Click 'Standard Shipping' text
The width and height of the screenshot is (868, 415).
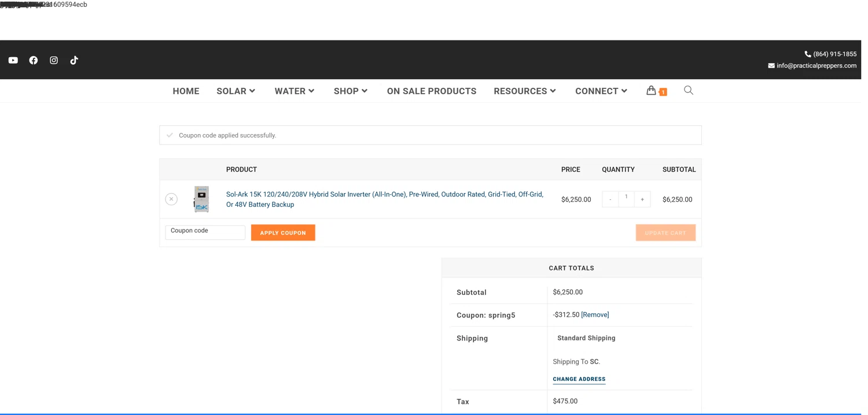tap(586, 338)
